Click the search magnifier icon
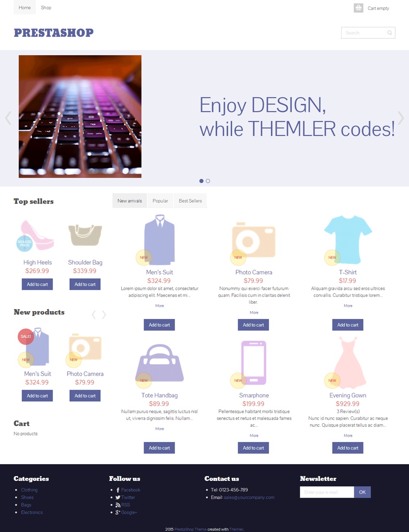Viewport: 409px width, 532px height. pos(389,33)
